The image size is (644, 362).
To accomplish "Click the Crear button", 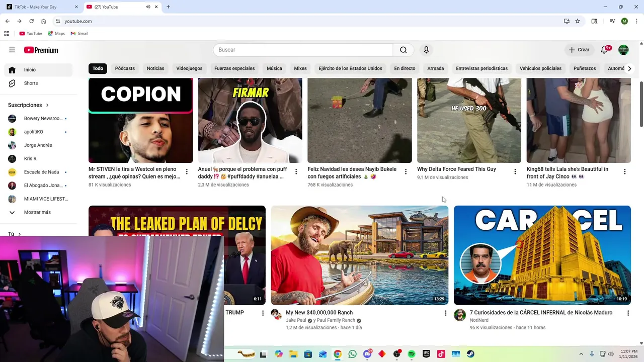I will pyautogui.click(x=579, y=50).
